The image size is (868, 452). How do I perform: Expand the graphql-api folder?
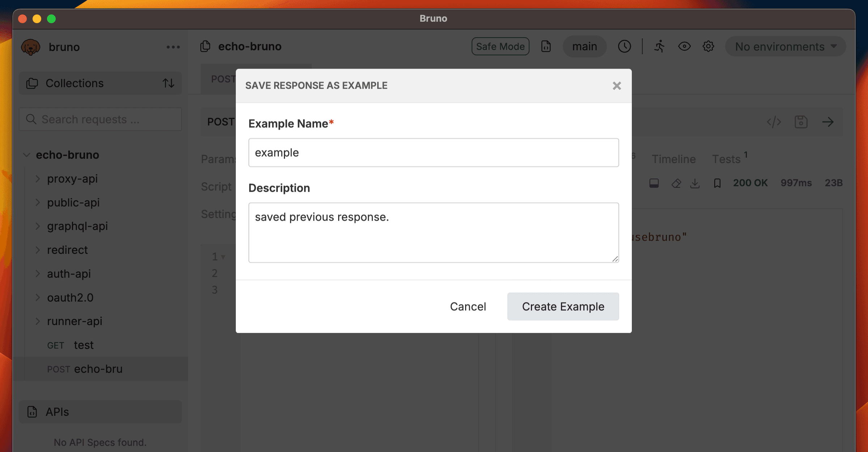[x=38, y=226]
